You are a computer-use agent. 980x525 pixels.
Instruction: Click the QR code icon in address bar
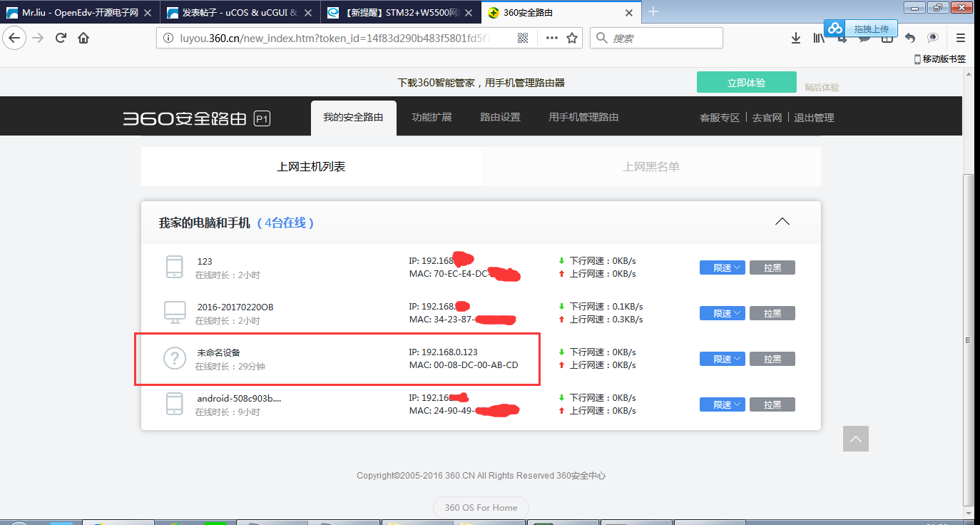point(522,38)
